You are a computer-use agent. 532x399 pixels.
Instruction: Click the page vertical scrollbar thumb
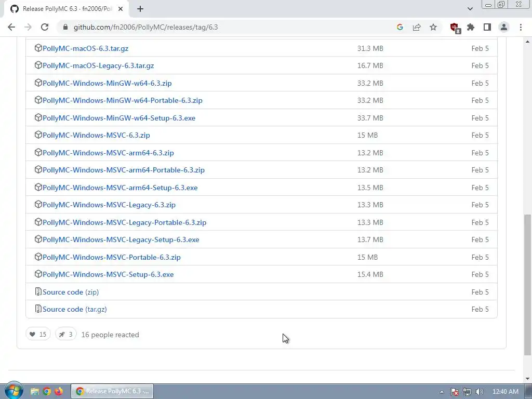pyautogui.click(x=528, y=285)
